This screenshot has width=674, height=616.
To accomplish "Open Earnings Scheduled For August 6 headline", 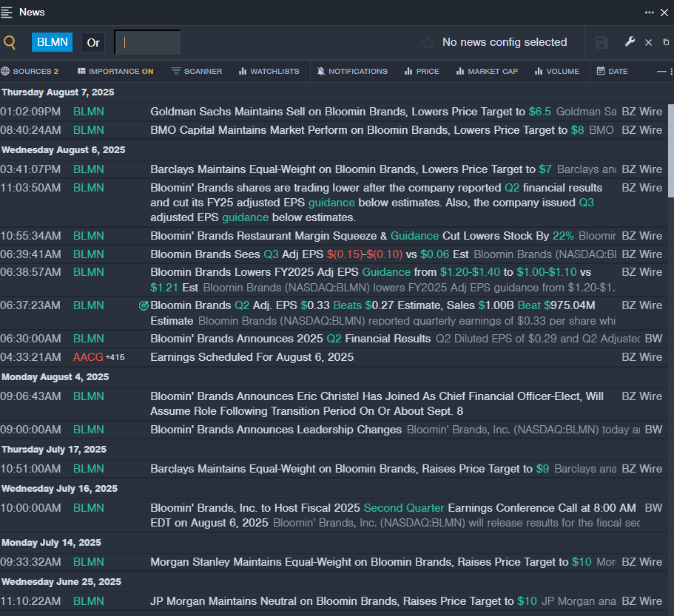I will click(252, 357).
